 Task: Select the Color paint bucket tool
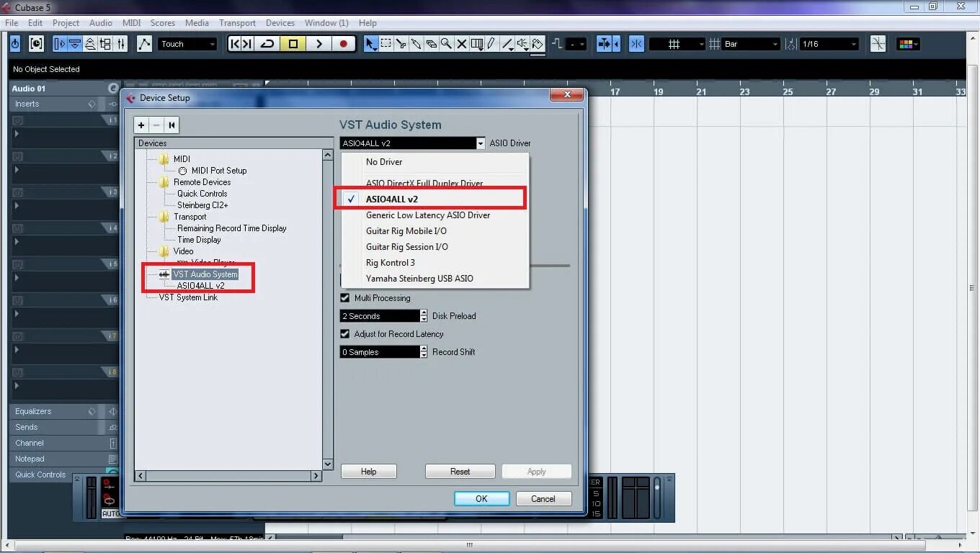(538, 44)
